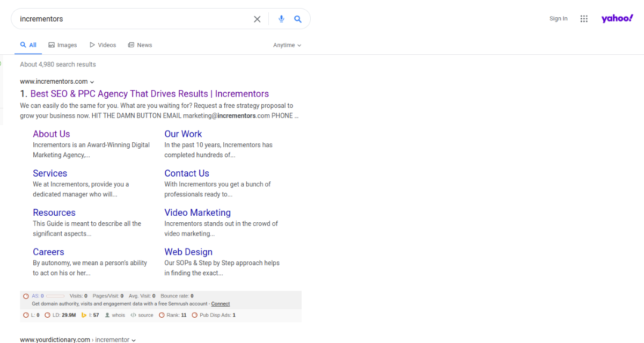The height and width of the screenshot is (343, 644).
Task: Open the Resources sitelink
Action: [x=54, y=213]
